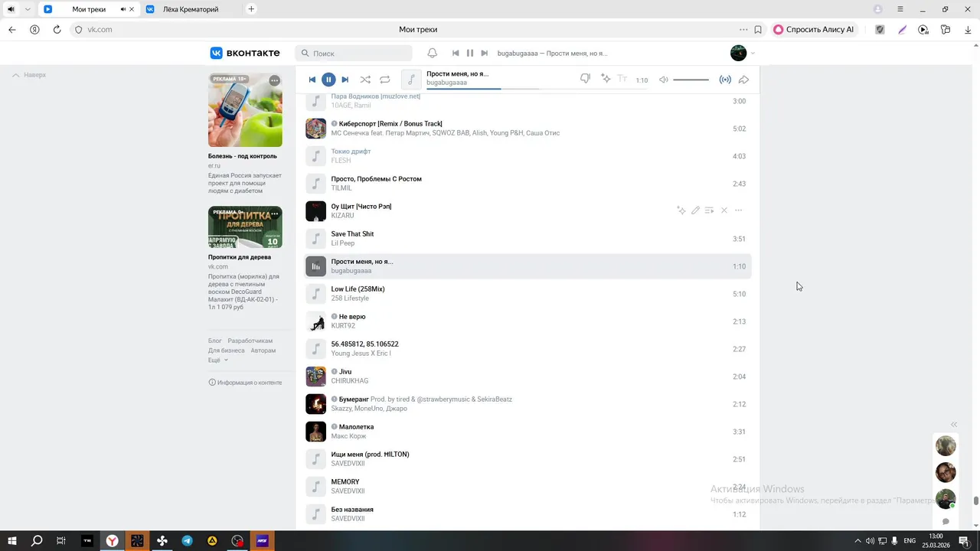Viewport: 980px width, 551px height.
Task: Skip to previous track in player bar
Action: [x=312, y=80]
